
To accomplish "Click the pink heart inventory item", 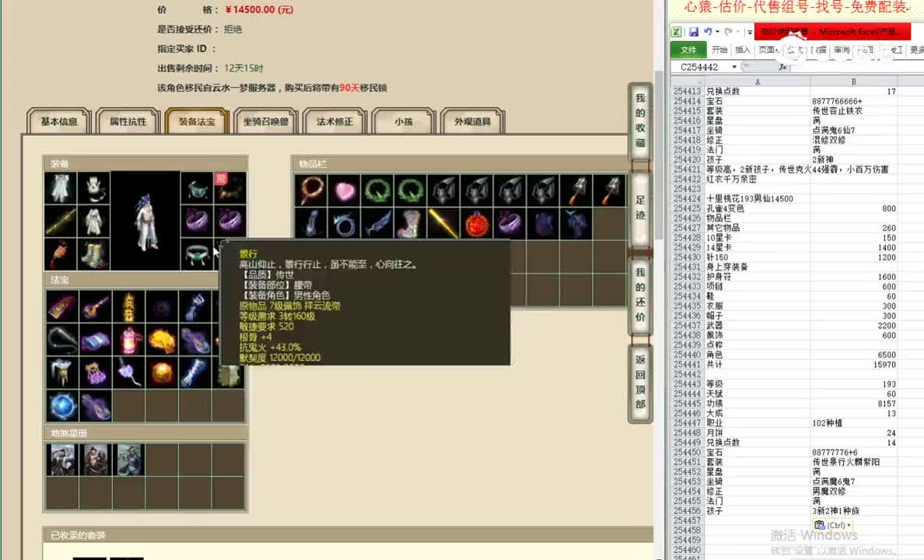I will point(344,191).
